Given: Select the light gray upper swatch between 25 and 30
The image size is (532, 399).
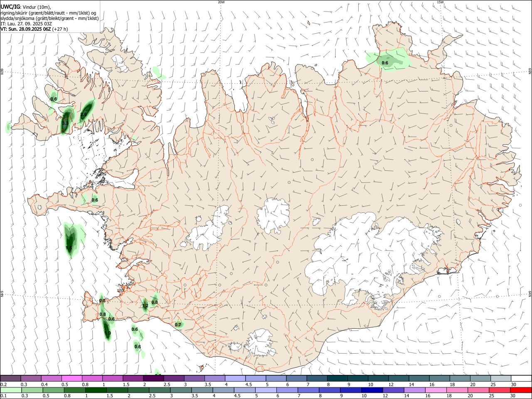Looking at the screenshot, I should (x=500, y=378).
